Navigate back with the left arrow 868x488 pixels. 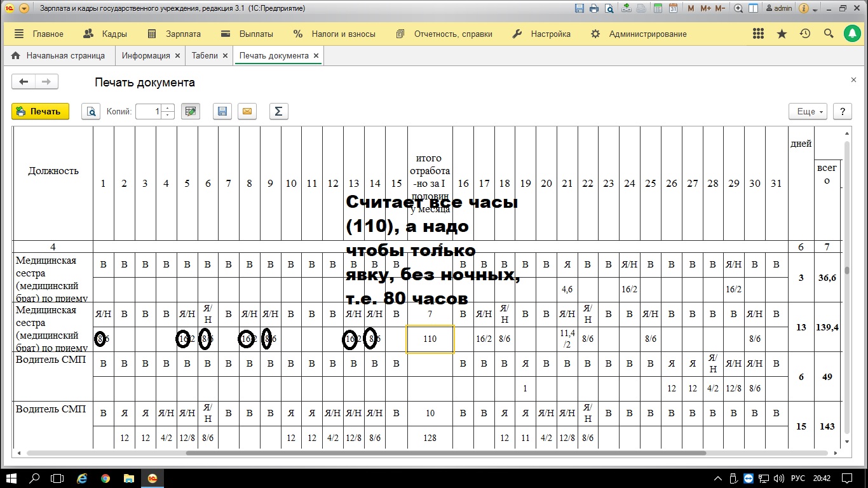tap(24, 81)
